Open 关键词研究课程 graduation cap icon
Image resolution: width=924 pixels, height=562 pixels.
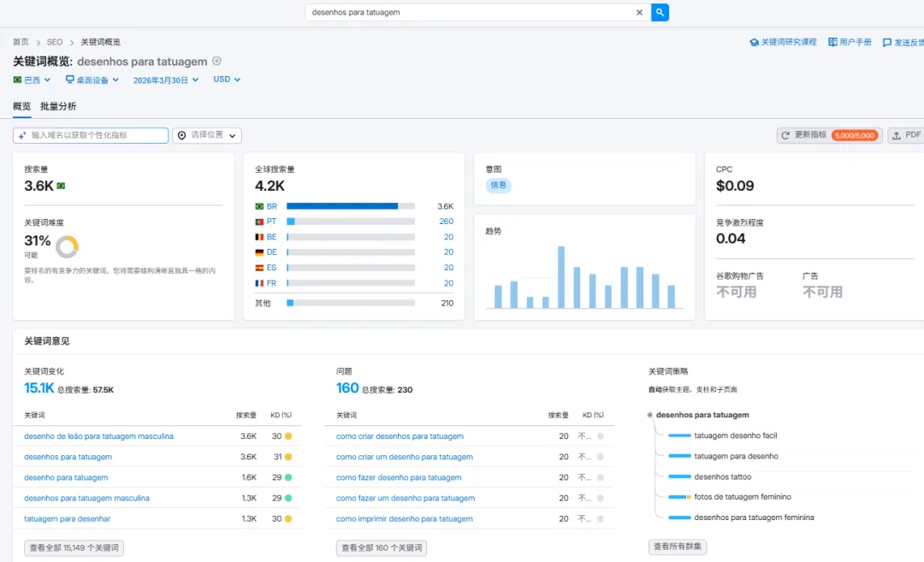[754, 43]
